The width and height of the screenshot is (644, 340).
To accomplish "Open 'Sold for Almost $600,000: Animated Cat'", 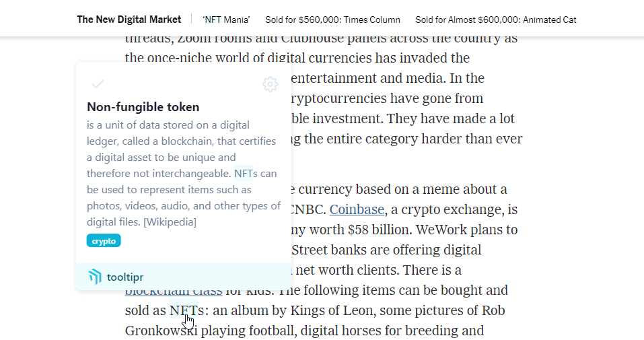I will 495,20.
